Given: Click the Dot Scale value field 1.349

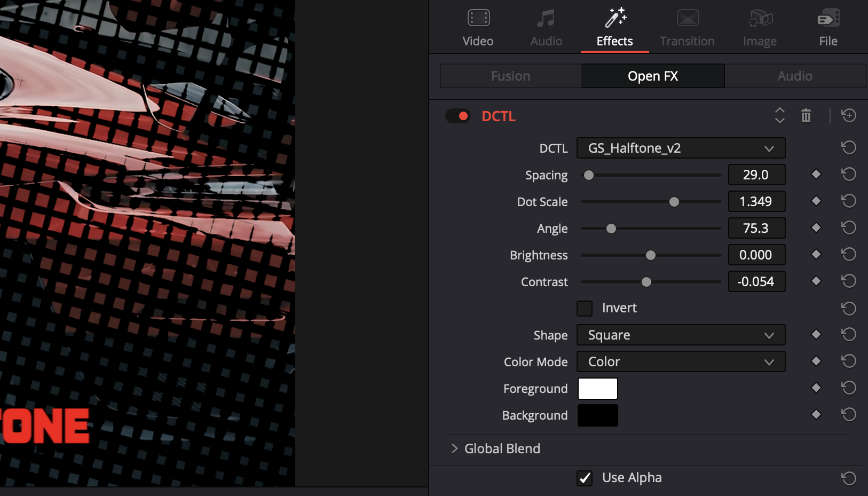Looking at the screenshot, I should point(756,201).
